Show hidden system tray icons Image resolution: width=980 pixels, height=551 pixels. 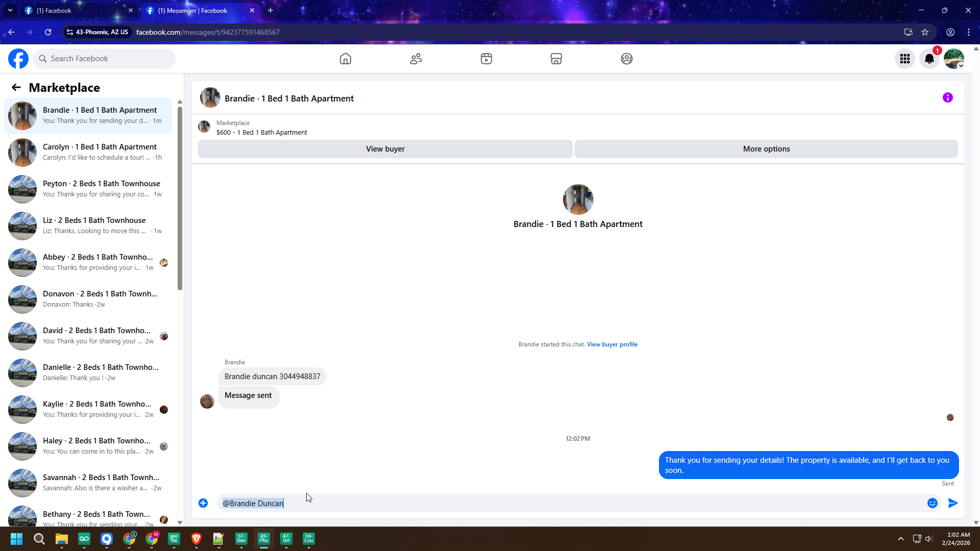pyautogui.click(x=901, y=539)
